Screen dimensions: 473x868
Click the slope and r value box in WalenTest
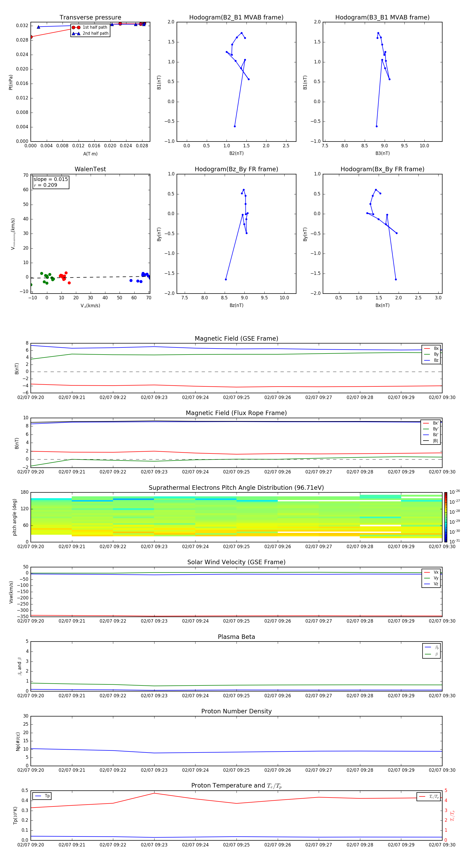(x=51, y=182)
